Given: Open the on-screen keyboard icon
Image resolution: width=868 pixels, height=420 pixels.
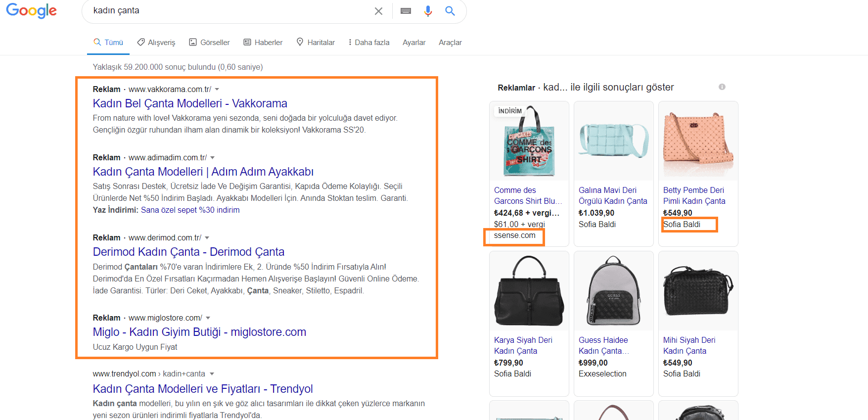Looking at the screenshot, I should click(x=406, y=11).
